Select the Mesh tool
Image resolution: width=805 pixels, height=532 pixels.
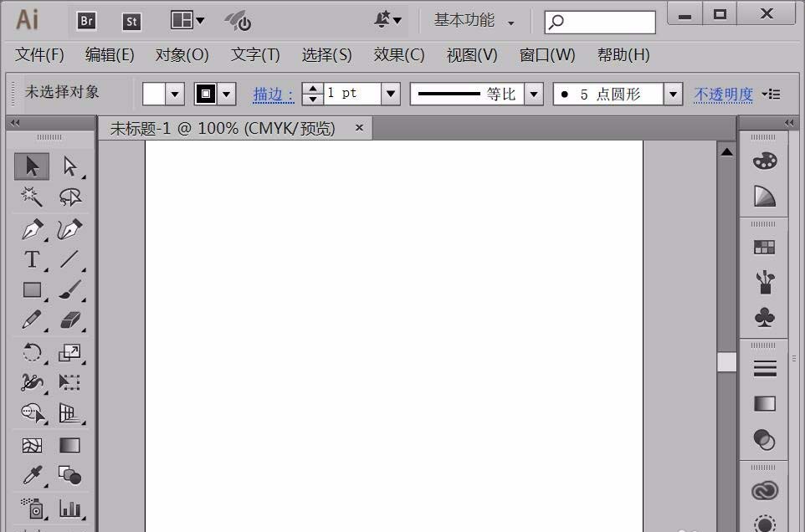32,445
